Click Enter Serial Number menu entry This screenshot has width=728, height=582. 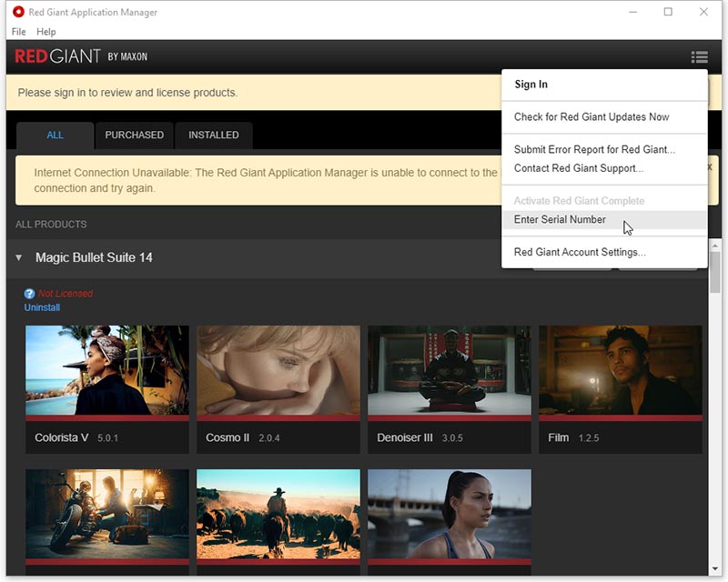point(604,219)
